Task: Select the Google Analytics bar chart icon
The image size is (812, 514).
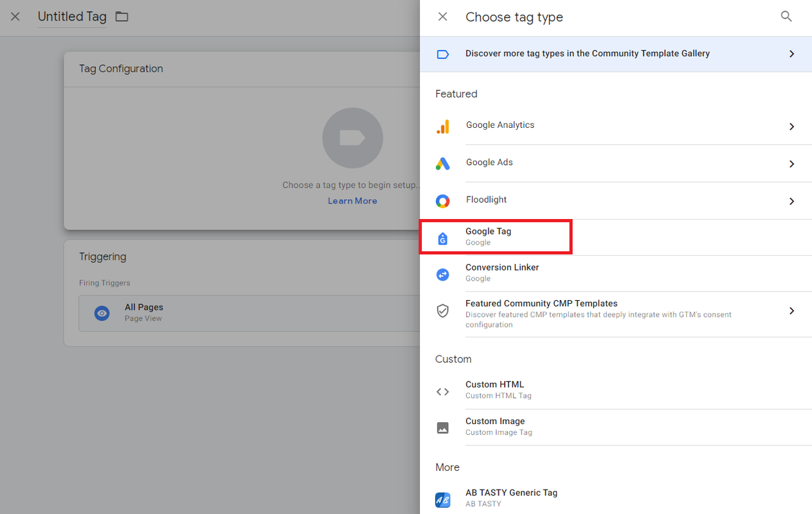Action: [x=442, y=127]
